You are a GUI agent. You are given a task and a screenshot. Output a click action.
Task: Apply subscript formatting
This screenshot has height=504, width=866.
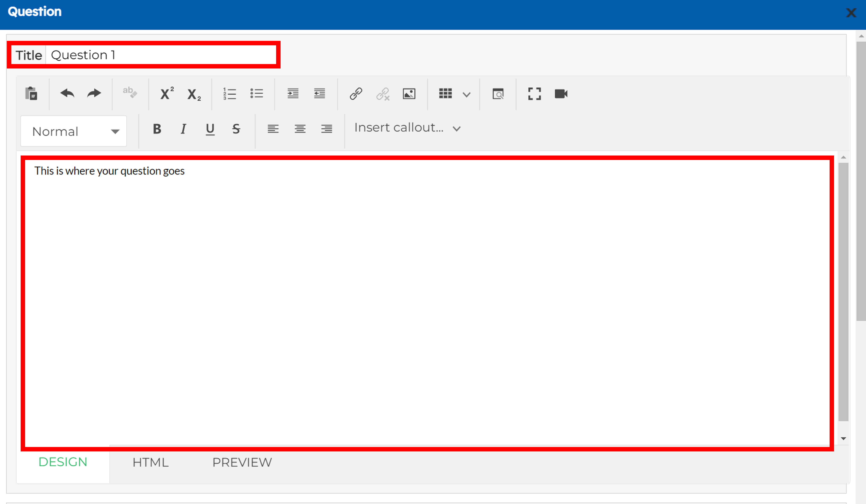194,94
